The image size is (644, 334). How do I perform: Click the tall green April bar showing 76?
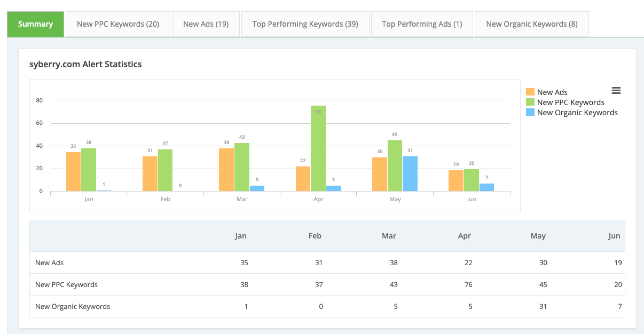(318, 148)
